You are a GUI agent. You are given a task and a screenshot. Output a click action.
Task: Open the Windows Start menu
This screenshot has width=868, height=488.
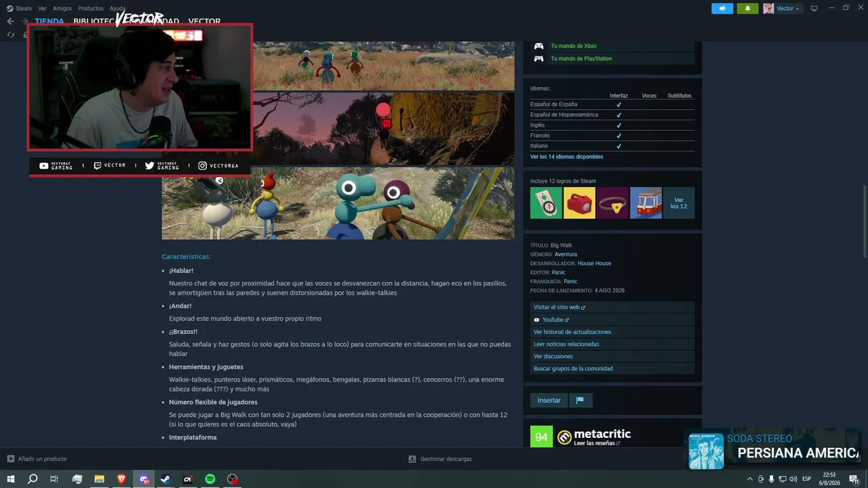click(11, 479)
